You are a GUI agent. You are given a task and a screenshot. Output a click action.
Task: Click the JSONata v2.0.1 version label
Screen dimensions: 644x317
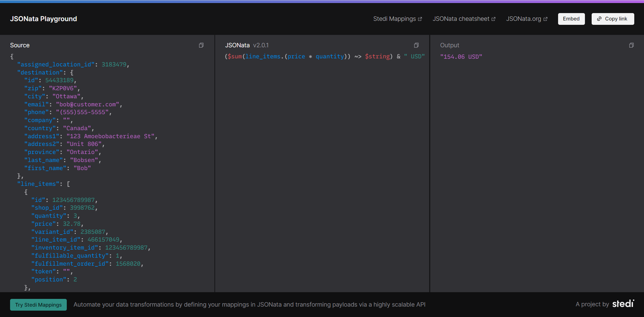[x=261, y=45]
